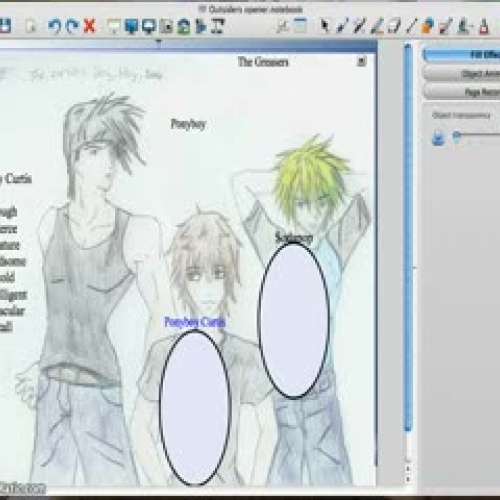Select oval shape under Sodapop label
The image size is (500, 500).
pyautogui.click(x=294, y=320)
